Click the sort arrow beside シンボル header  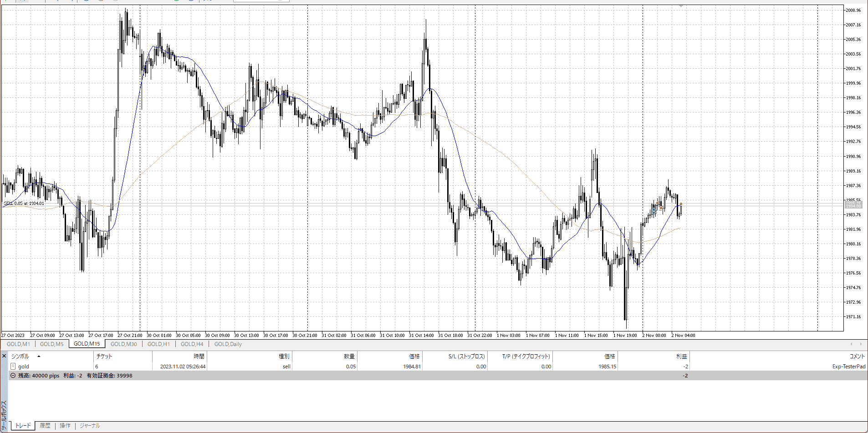[39, 357]
